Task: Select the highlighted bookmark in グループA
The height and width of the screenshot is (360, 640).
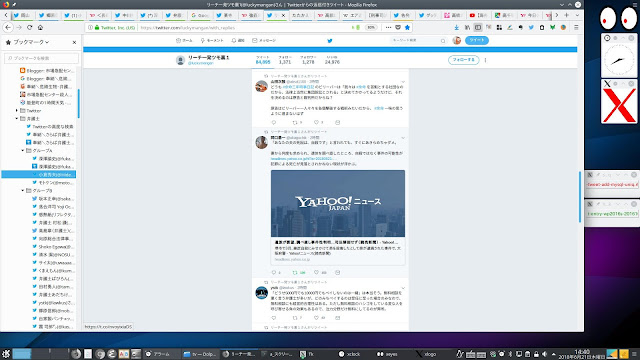Action: [x=39, y=175]
